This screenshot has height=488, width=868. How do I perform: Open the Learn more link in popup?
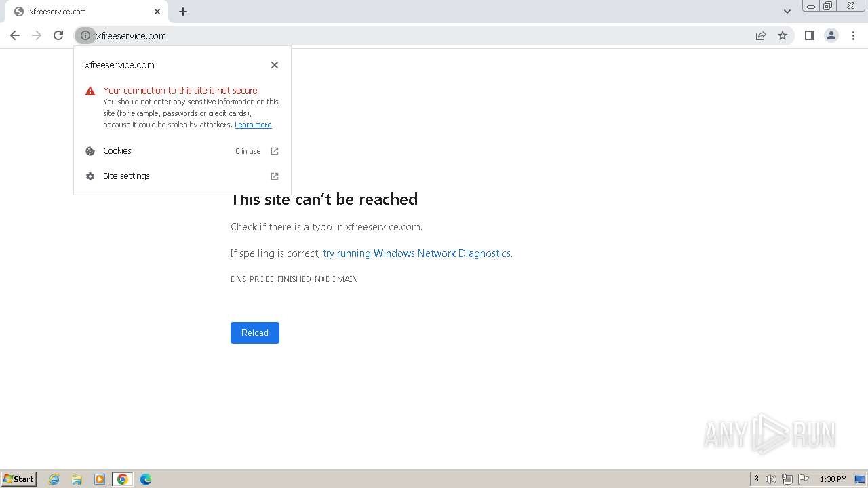pos(253,125)
